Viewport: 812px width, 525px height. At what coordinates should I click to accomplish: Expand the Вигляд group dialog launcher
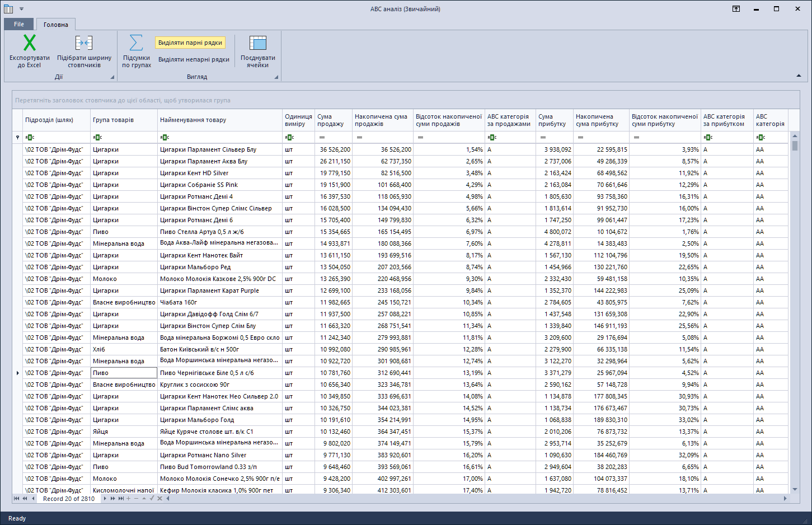276,77
